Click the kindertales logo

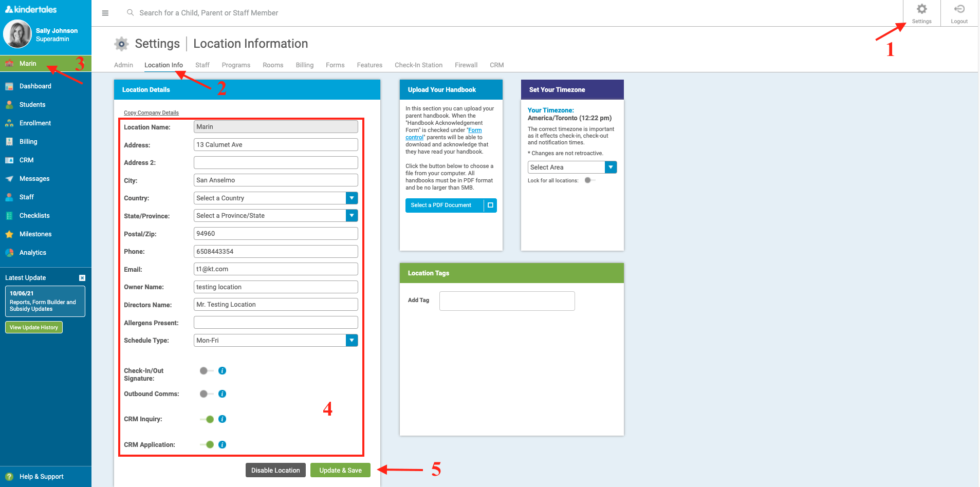coord(31,9)
